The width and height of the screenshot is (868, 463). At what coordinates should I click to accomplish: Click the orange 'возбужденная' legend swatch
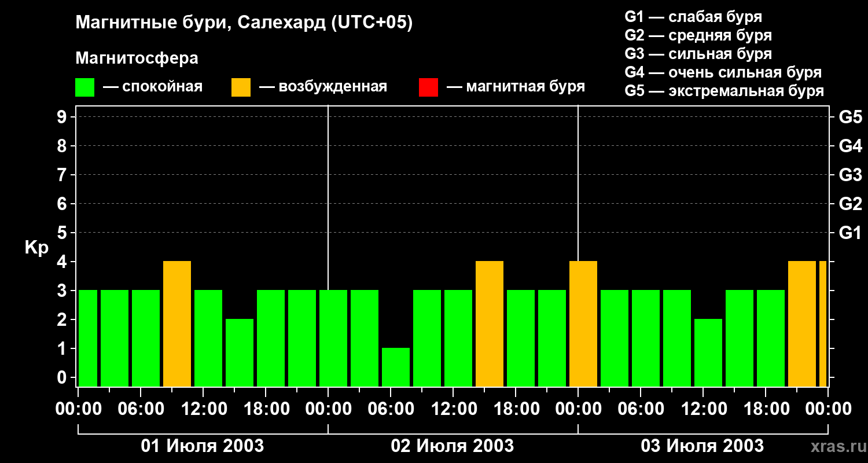[x=241, y=87]
